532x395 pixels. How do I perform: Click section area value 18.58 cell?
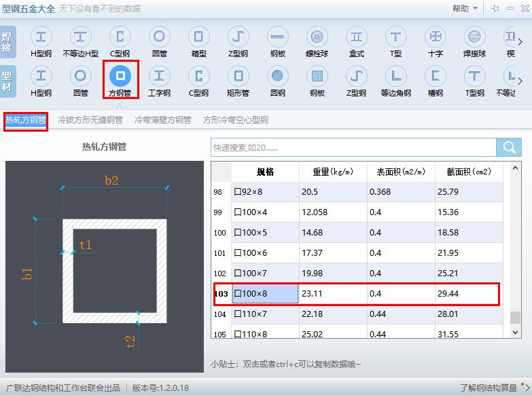click(469, 233)
